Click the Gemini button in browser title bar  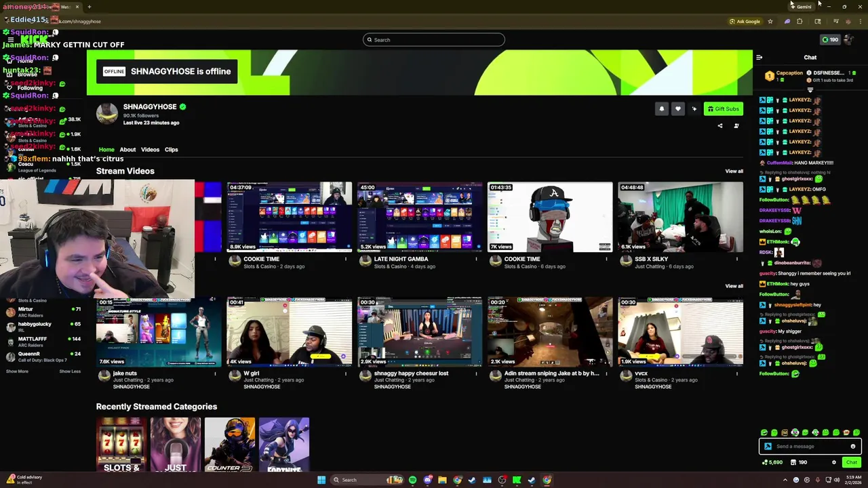click(x=801, y=7)
